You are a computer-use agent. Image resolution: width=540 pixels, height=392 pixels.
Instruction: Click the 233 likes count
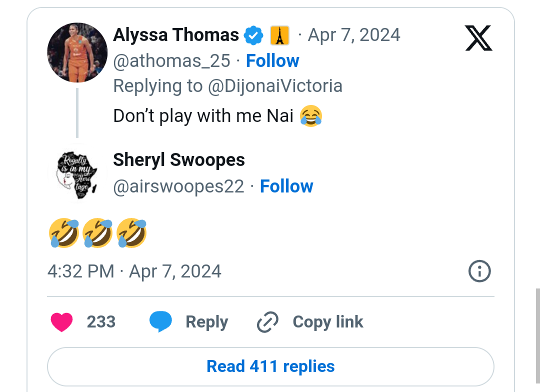click(x=101, y=322)
